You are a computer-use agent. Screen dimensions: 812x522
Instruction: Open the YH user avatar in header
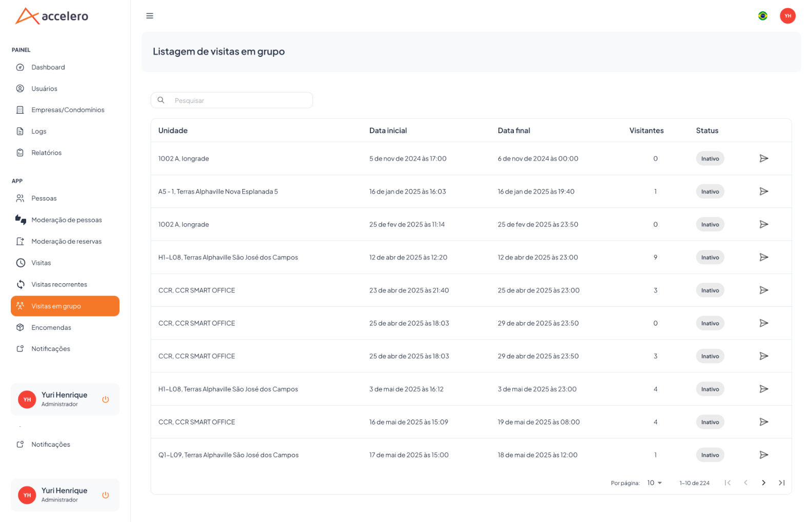coord(787,16)
